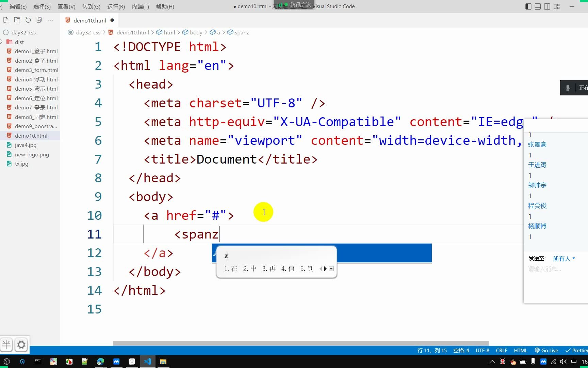Open demo5_演示.html file
This screenshot has height=368, width=588.
36,89
